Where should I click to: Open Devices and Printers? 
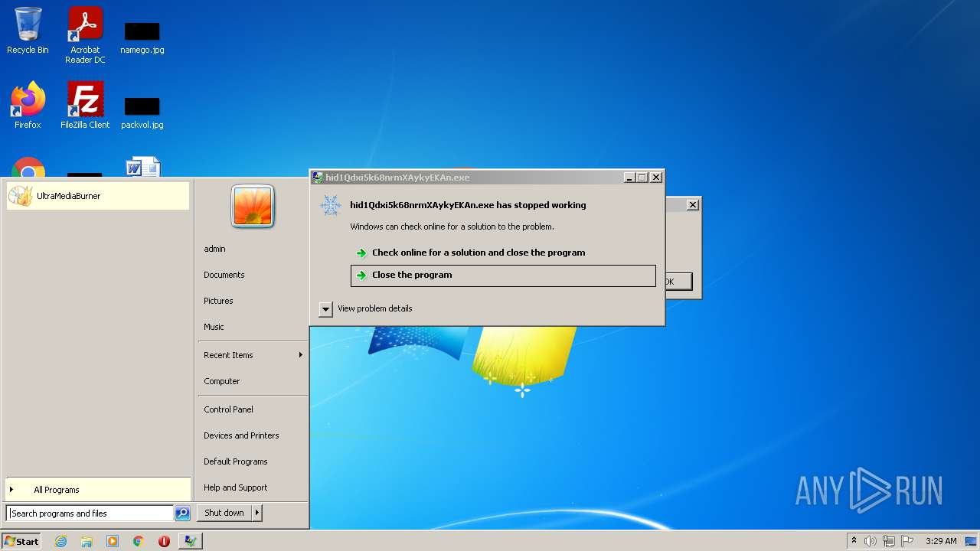click(x=241, y=435)
